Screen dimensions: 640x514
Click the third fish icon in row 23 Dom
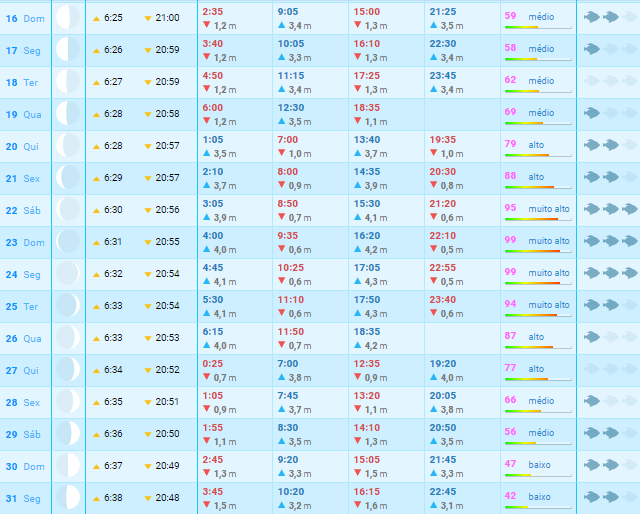(630, 241)
